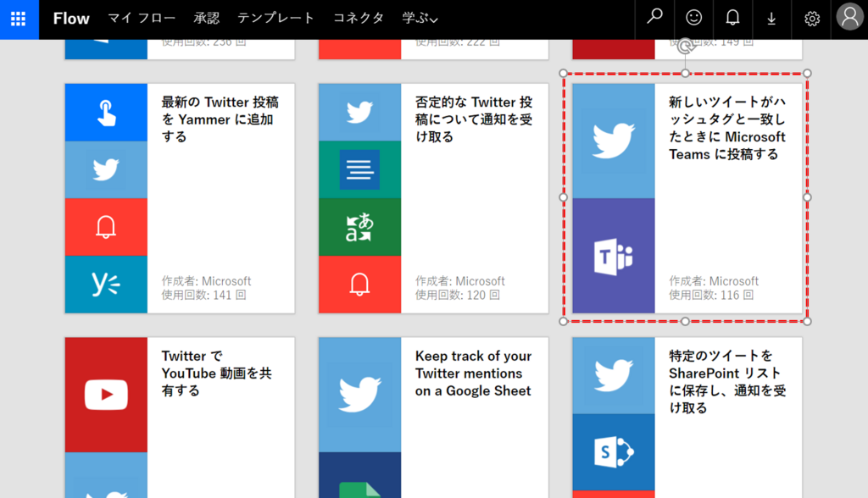Select the SharePoint tweet-saving template thumbnail
The width and height of the screenshot is (868, 498).
(687, 415)
